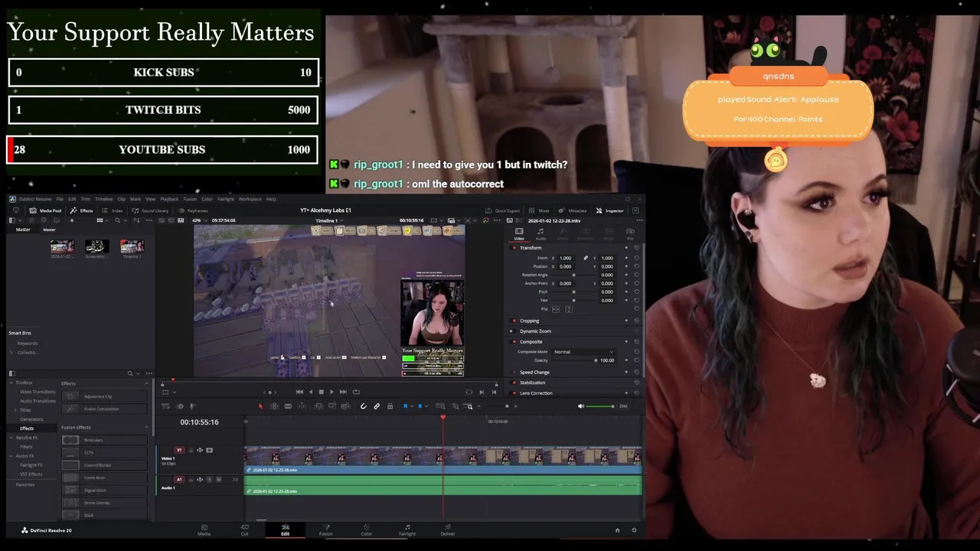Open the Keyframes panel
Viewport: 980px width, 551px height.
point(193,210)
